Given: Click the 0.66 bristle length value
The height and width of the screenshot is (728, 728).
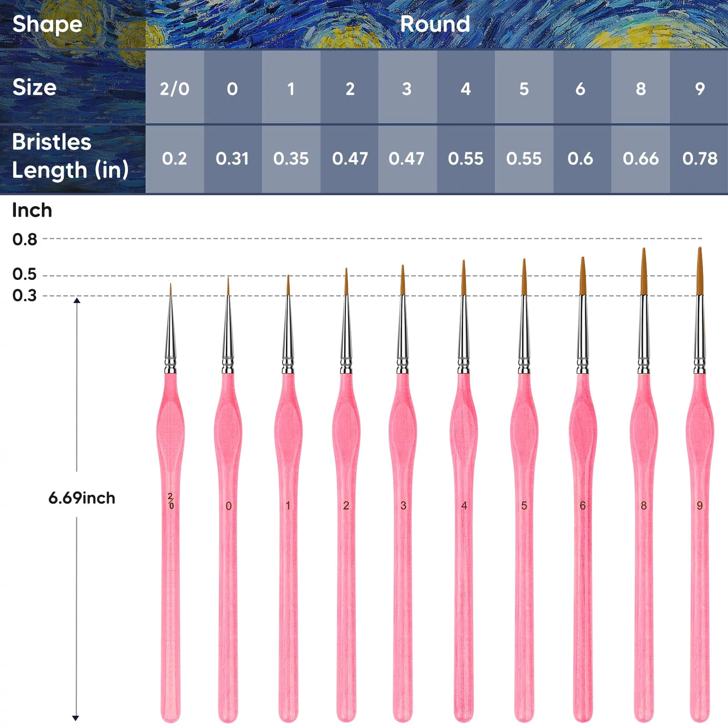Looking at the screenshot, I should 640,159.
